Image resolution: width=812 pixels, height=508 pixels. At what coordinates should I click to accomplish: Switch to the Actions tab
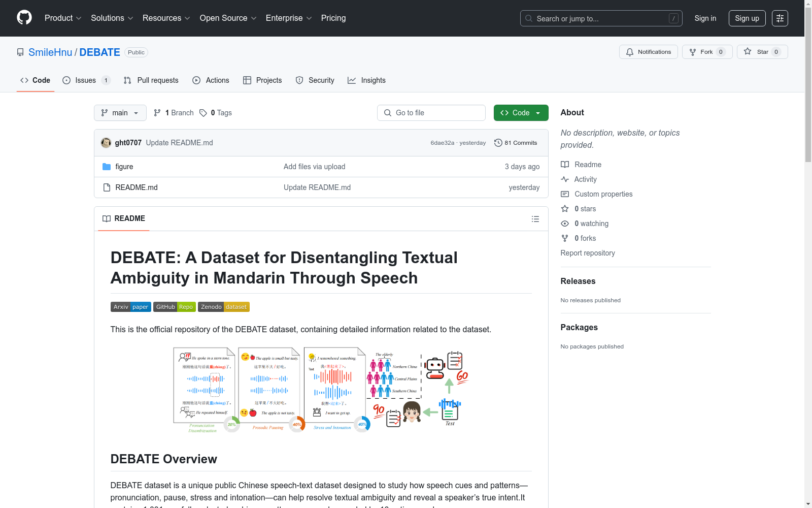coord(211,80)
